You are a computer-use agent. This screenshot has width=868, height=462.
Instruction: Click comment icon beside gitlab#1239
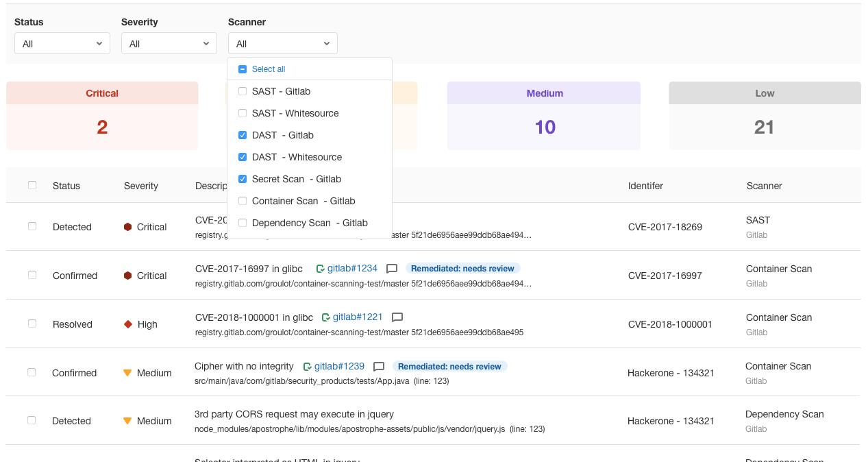(378, 367)
